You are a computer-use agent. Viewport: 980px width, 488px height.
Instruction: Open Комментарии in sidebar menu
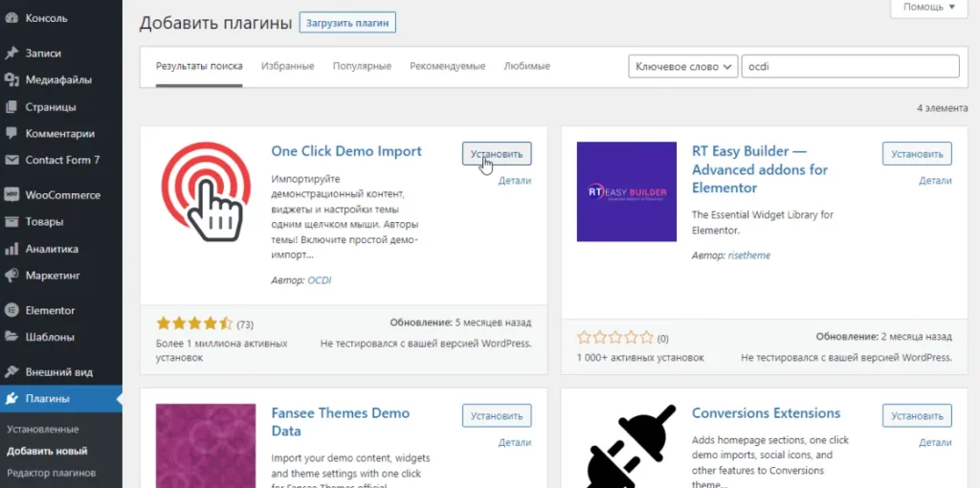click(61, 133)
